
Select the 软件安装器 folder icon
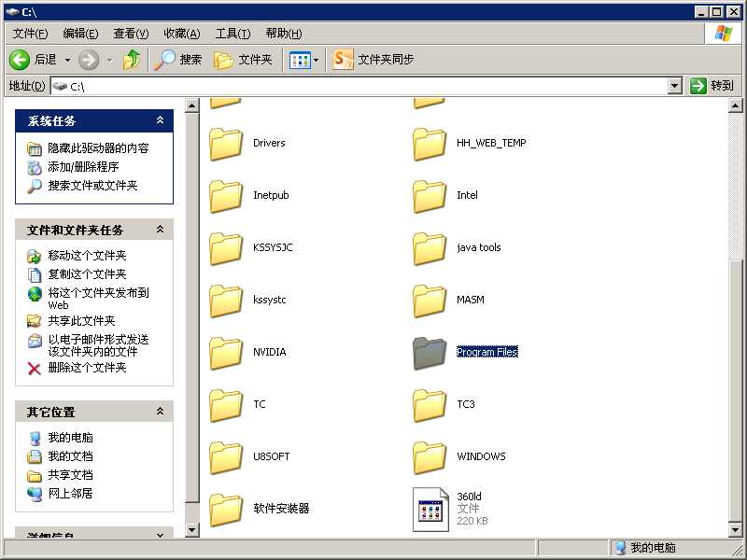pos(226,510)
